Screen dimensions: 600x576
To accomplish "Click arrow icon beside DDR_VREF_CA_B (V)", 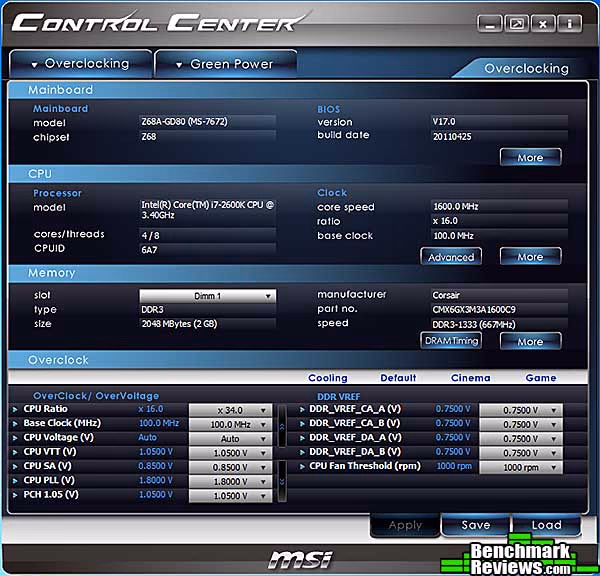I will click(302, 424).
